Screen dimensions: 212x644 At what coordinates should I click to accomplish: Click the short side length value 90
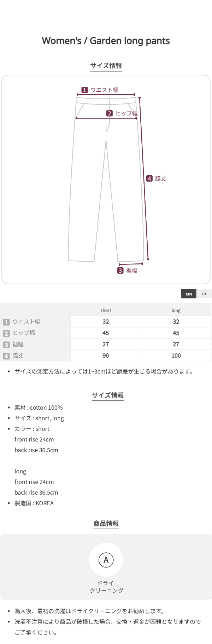106,355
